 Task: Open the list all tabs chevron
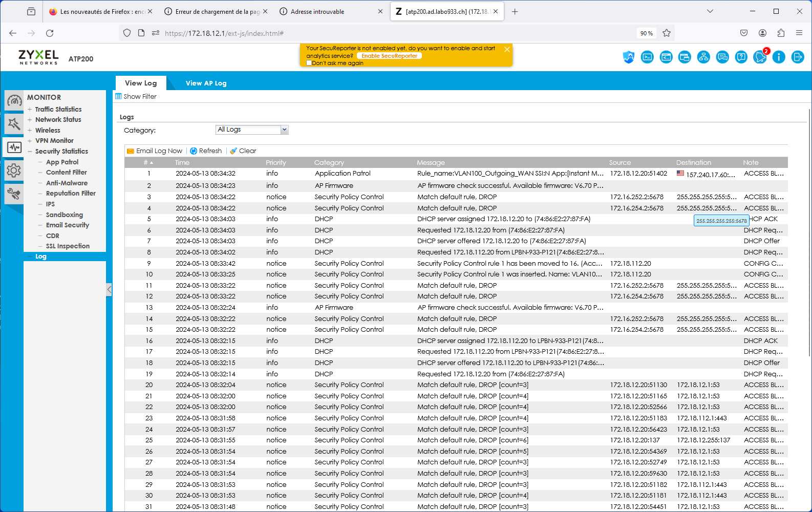710,11
